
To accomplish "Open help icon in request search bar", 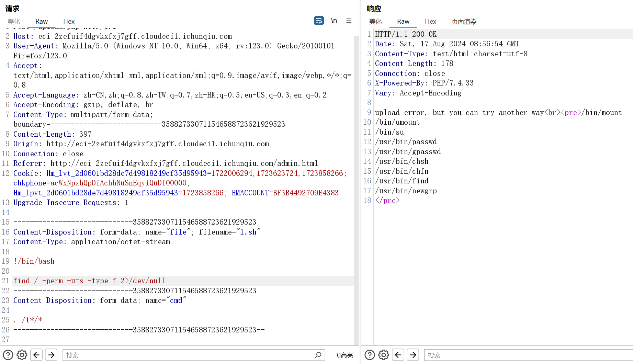I will pos(8,355).
